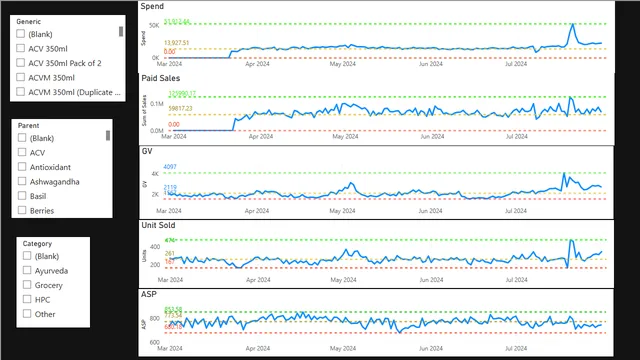
Task: Select the Antioxidant checkbox
Action: [22, 167]
